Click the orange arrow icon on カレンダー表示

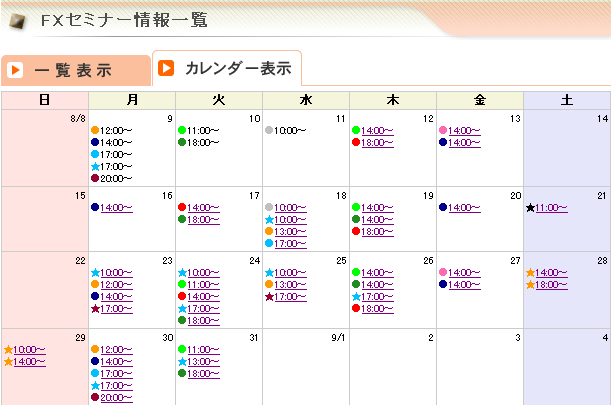pyautogui.click(x=166, y=68)
